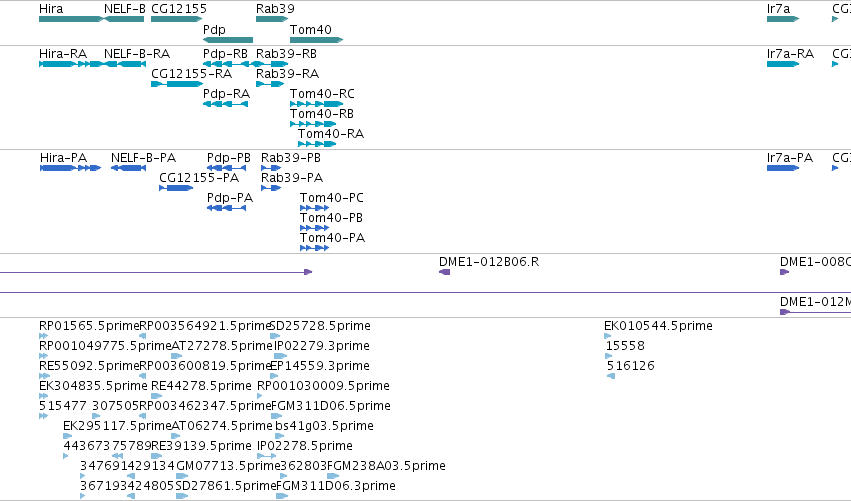This screenshot has height=501, width=851.
Task: Click the FGM311D06.3prime EST label
Action: pos(336,487)
